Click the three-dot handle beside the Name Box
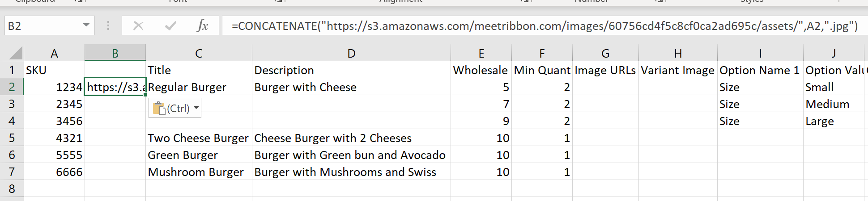Screen dimensions: 868x201 [x=108, y=26]
